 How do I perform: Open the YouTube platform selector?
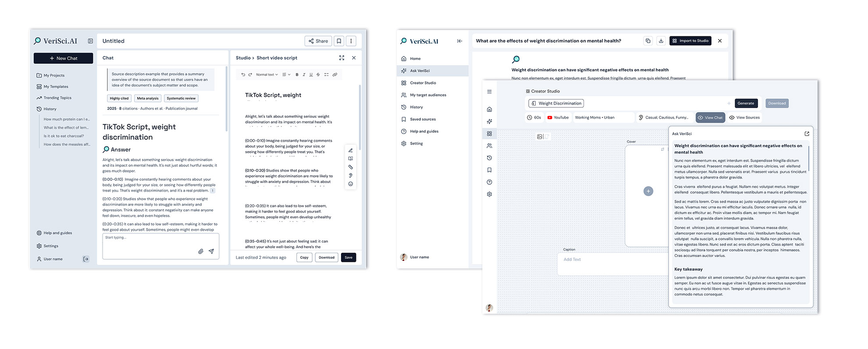click(558, 117)
